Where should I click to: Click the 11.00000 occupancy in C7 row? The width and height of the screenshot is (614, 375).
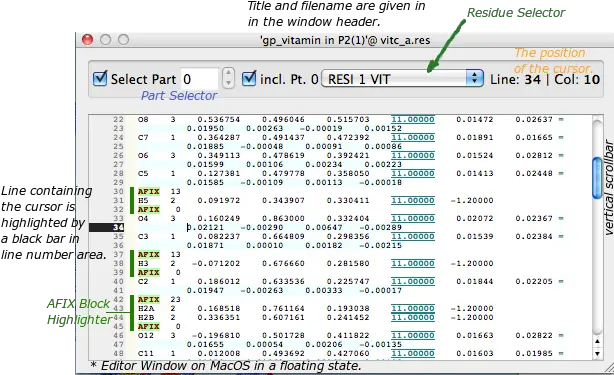coord(413,137)
